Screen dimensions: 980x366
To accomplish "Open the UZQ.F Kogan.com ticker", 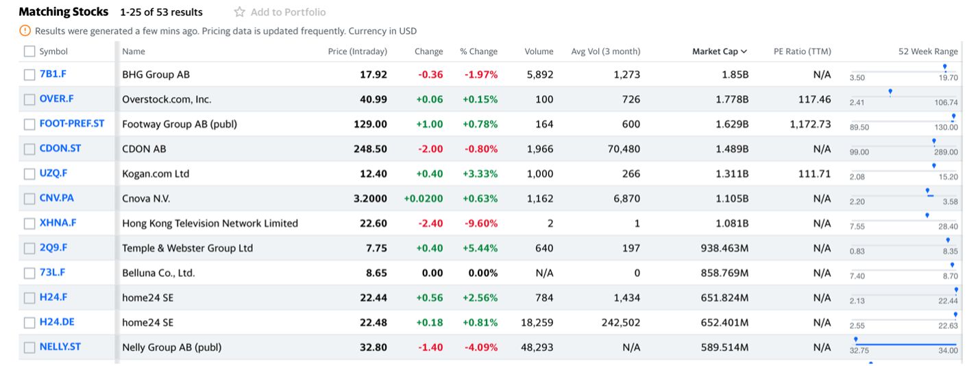I will pos(53,173).
